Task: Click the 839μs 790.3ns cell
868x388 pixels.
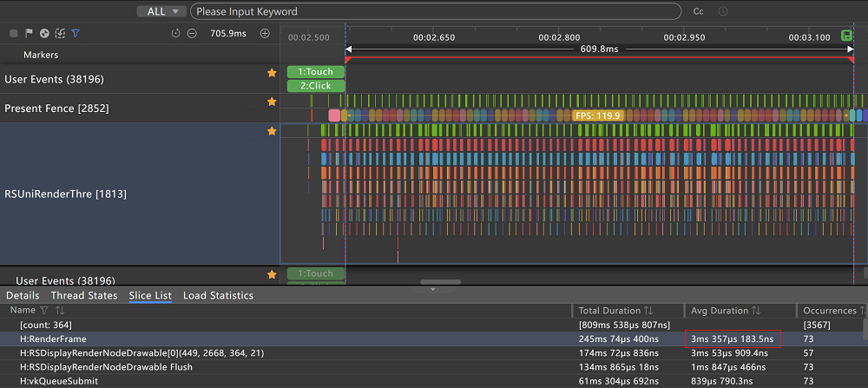Action: pos(722,381)
